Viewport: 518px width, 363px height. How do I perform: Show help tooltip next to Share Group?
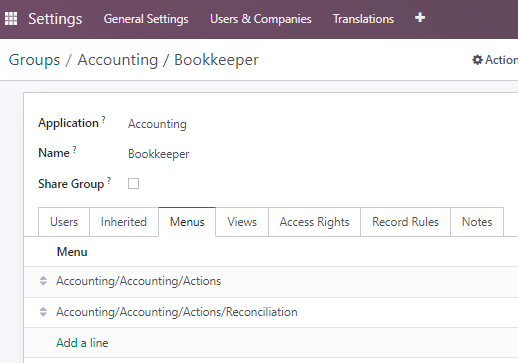click(109, 180)
